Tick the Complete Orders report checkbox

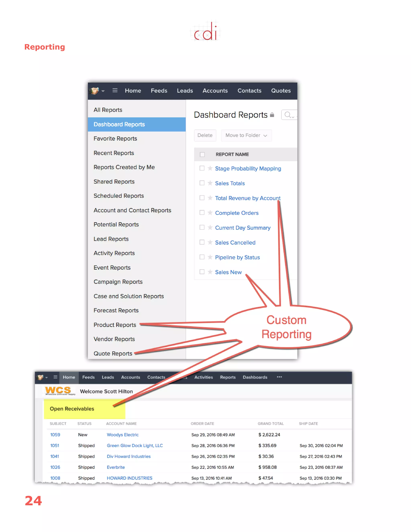coord(202,213)
